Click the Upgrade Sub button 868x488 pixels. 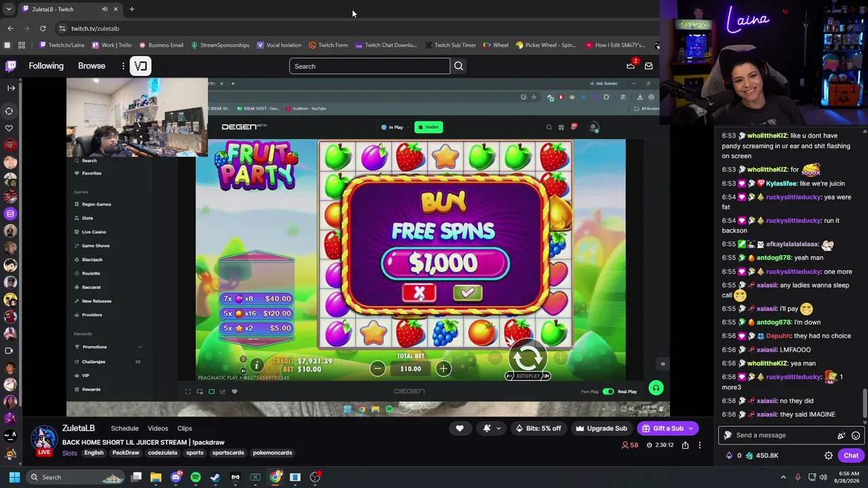click(x=601, y=428)
